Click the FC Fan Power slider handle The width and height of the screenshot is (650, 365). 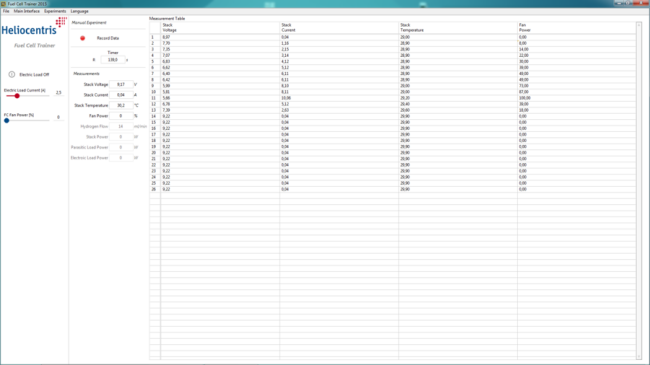tap(7, 121)
